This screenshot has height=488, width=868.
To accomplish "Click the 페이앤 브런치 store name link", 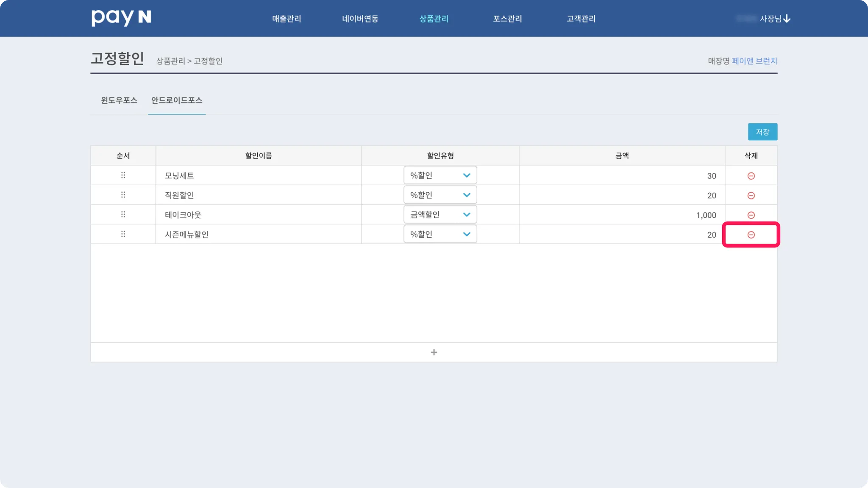I will pyautogui.click(x=754, y=61).
